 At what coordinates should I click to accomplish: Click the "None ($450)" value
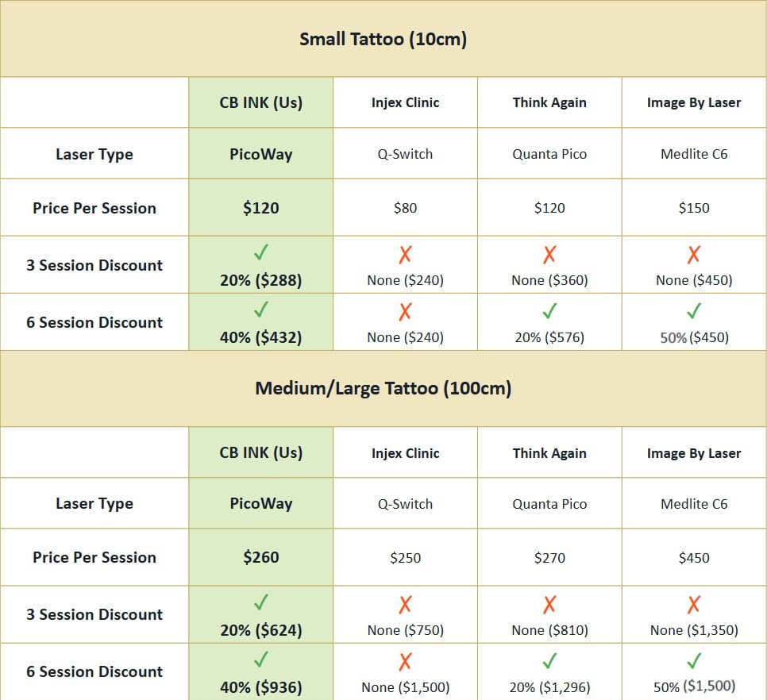[694, 281]
